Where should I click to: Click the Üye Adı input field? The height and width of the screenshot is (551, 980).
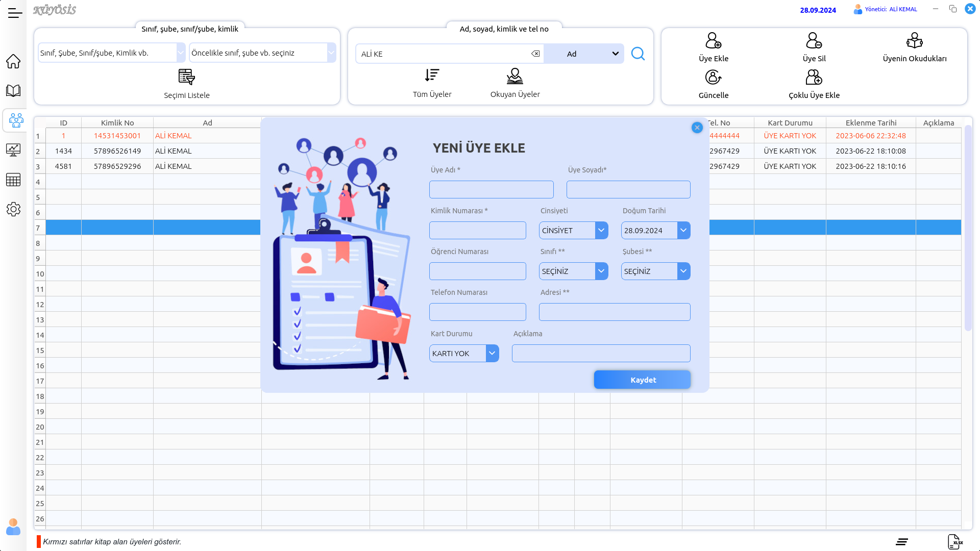491,189
